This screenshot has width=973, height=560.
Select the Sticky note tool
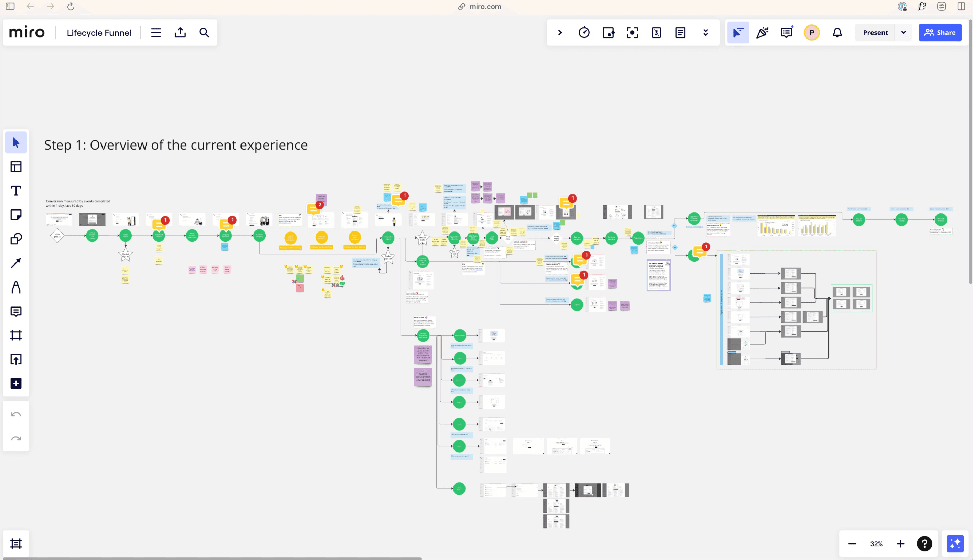(x=16, y=215)
